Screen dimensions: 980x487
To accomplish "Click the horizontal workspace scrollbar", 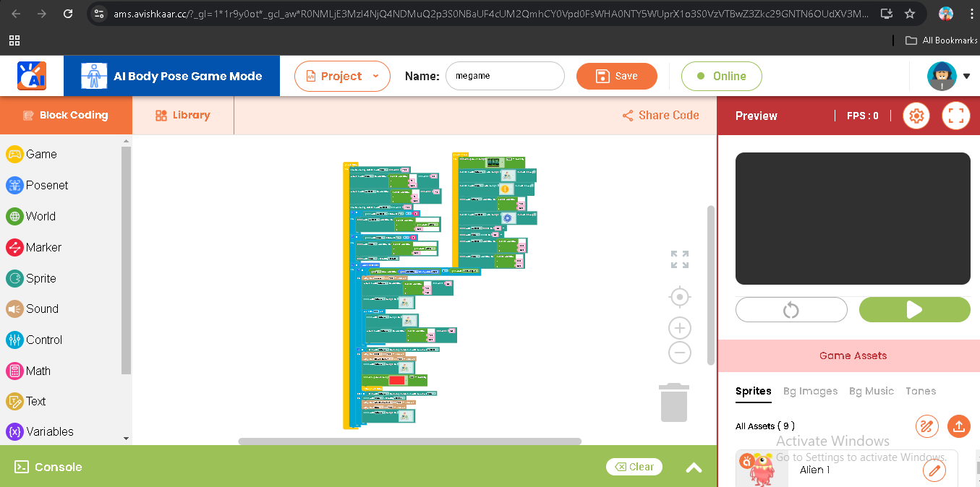I will pos(410,441).
